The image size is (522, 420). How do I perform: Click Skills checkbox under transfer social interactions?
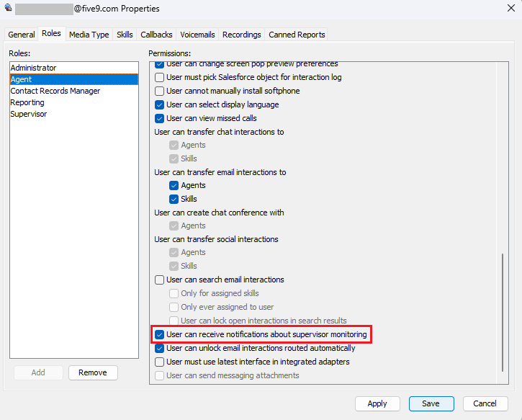(x=174, y=266)
